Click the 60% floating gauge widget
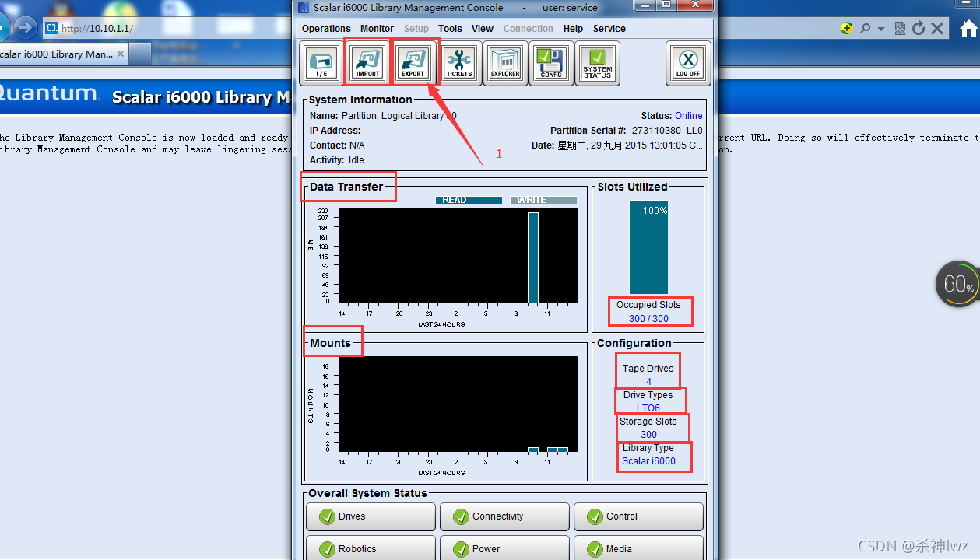This screenshot has height=560, width=980. [958, 284]
